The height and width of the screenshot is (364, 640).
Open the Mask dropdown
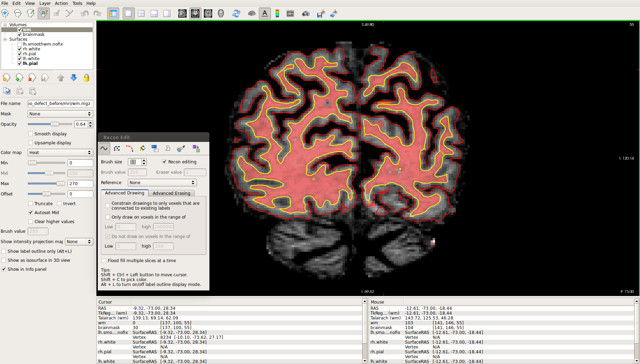(60, 114)
